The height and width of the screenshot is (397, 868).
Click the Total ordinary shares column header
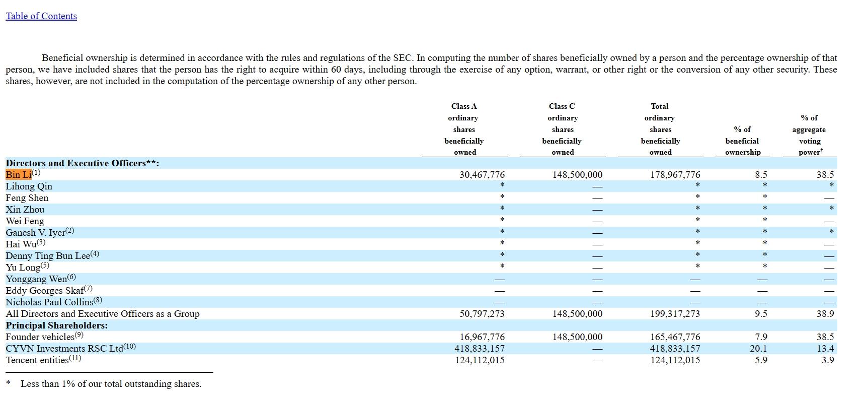[660, 129]
